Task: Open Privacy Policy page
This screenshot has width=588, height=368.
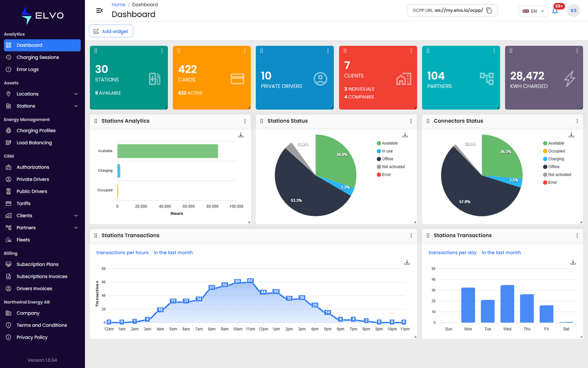Action: click(x=42, y=337)
